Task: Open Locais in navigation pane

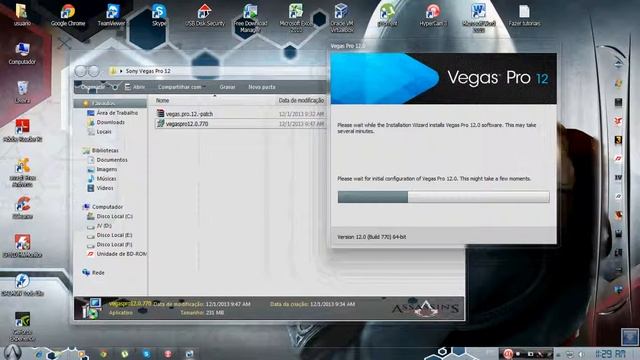Action: pyautogui.click(x=104, y=131)
